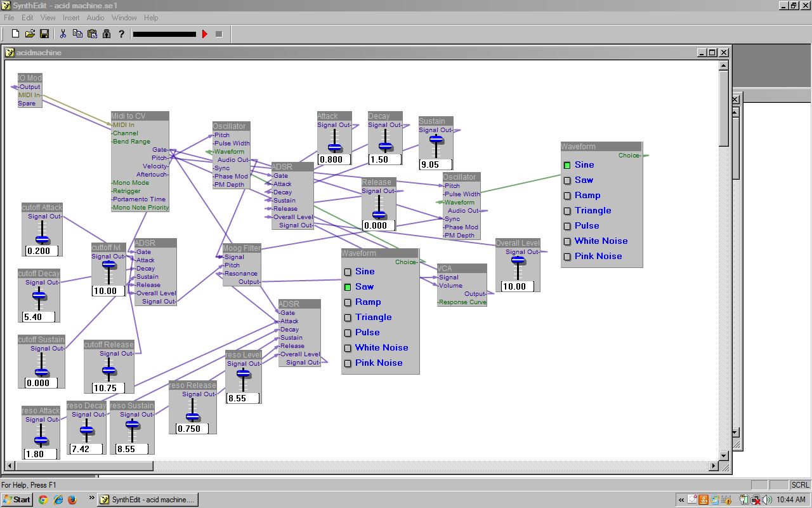Click the canvas vertical scrollbar down arrow
This screenshot has height=508, width=812.
tap(724, 456)
